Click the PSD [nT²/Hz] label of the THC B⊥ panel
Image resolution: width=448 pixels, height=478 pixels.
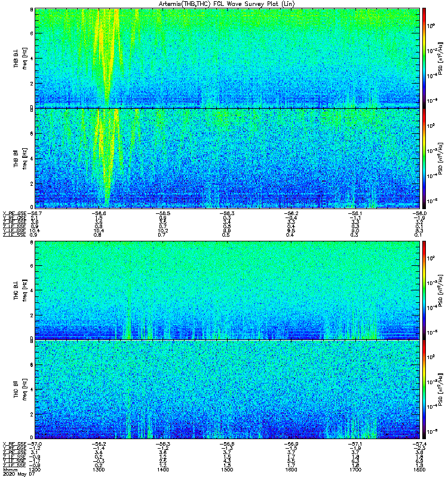pyautogui.click(x=441, y=290)
